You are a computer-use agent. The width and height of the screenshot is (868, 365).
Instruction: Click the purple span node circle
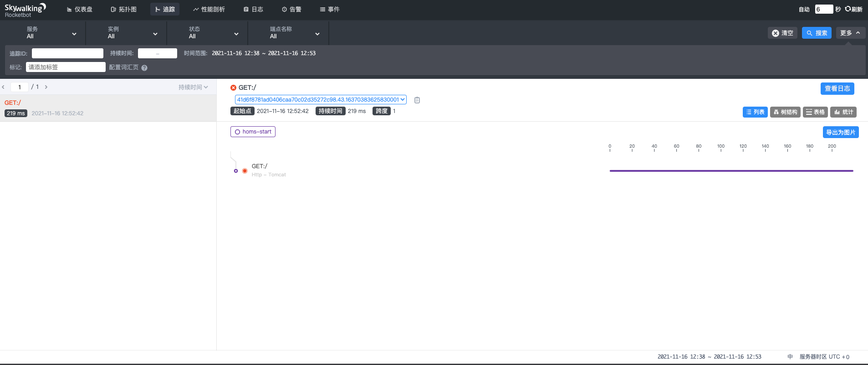(x=235, y=171)
